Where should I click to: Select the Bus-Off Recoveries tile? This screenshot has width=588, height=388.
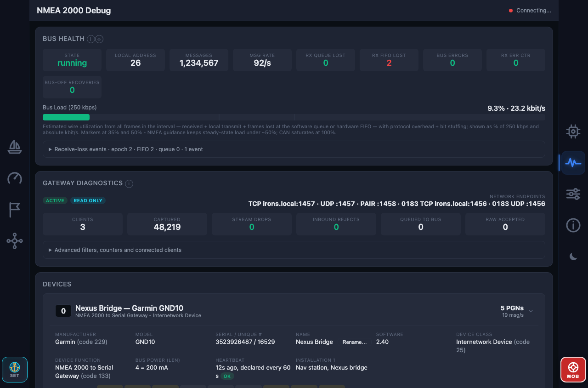72,87
